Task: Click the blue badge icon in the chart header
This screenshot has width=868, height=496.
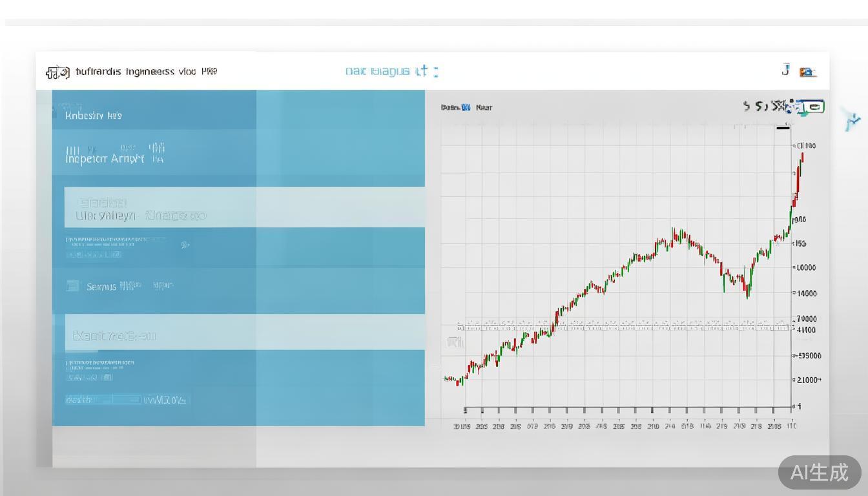Action: 466,107
